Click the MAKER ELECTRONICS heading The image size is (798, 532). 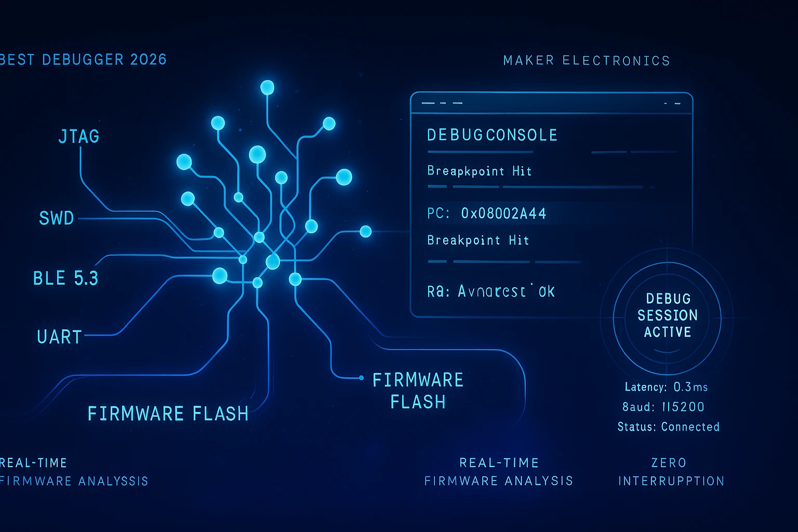coord(587,61)
